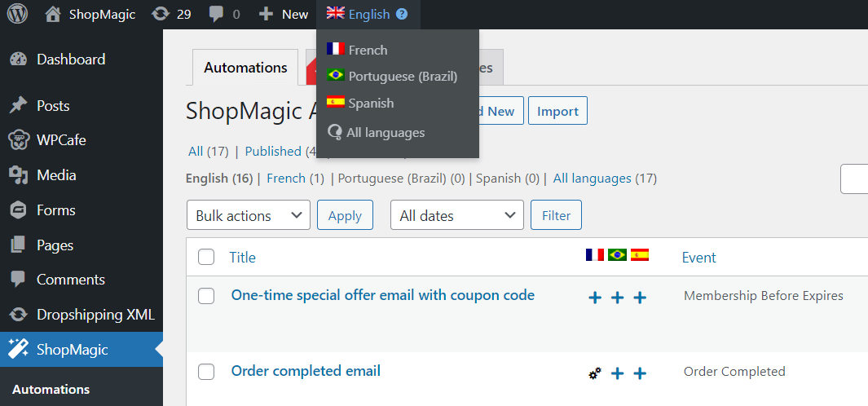The height and width of the screenshot is (406, 868).
Task: Add French translation for One-time special offer email
Action: (x=594, y=298)
